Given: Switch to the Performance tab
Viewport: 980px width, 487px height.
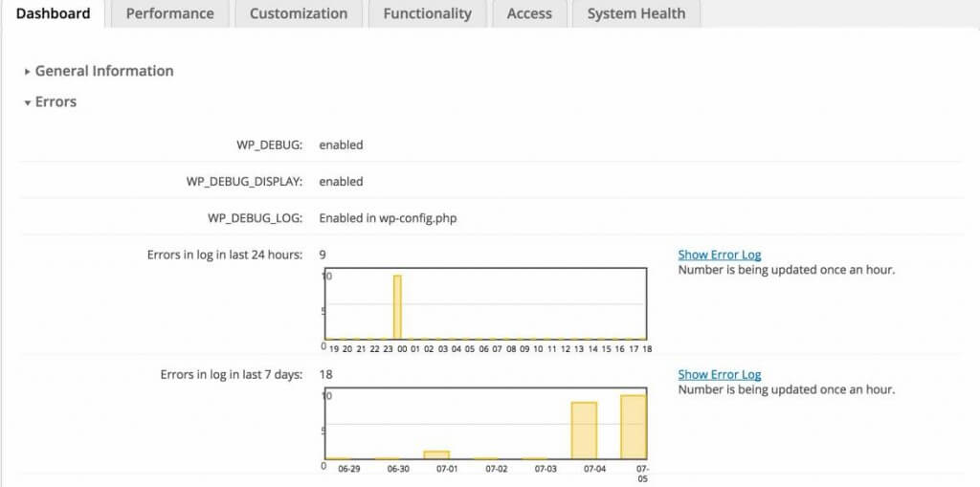Looking at the screenshot, I should pos(169,13).
